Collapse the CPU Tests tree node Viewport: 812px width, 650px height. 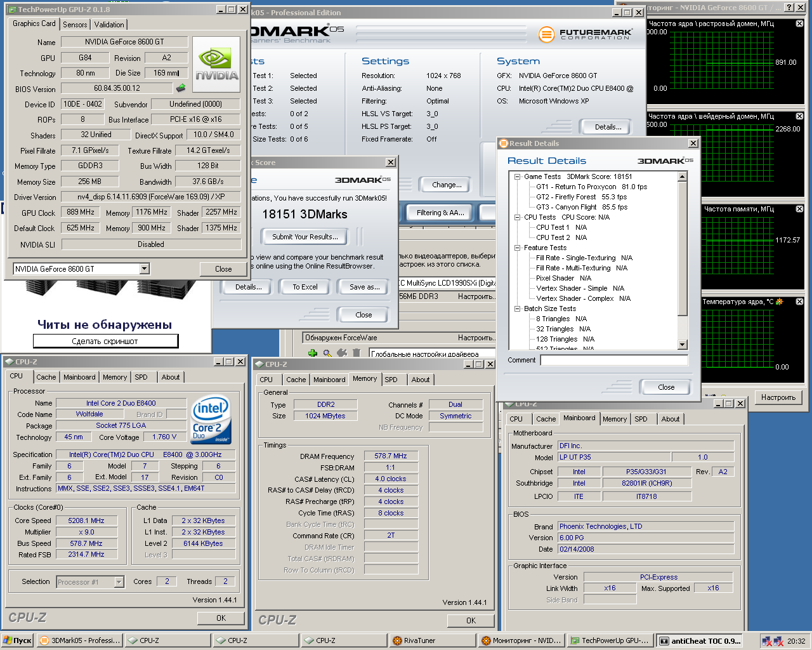point(517,217)
